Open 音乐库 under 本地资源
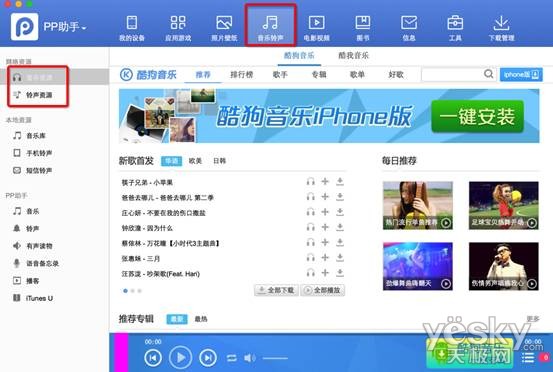 click(x=36, y=136)
